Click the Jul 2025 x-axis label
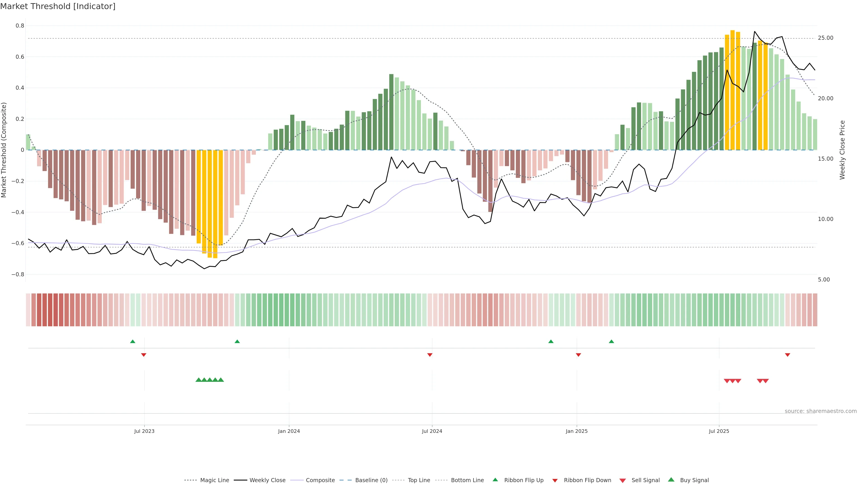 coord(719,431)
